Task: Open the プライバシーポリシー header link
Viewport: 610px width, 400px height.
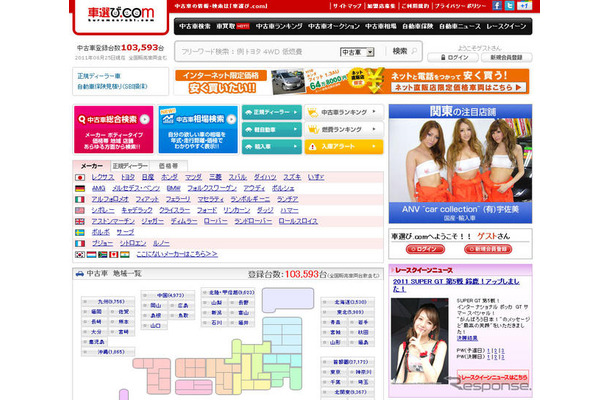Action: pyautogui.click(x=460, y=6)
